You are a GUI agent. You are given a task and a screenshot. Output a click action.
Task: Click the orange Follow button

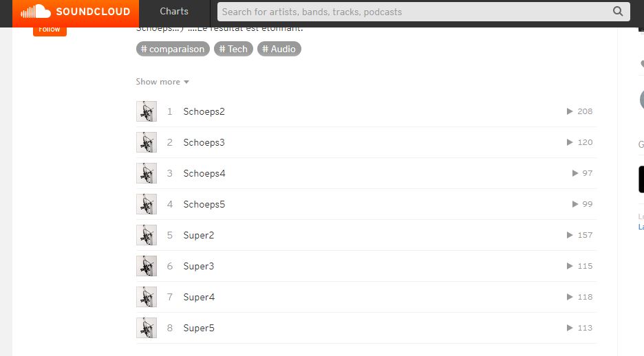[50, 31]
